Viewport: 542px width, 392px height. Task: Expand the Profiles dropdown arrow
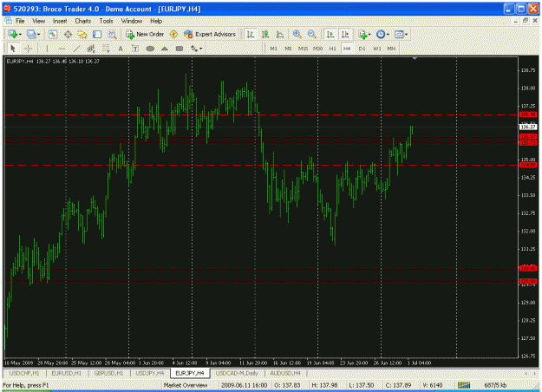point(38,34)
